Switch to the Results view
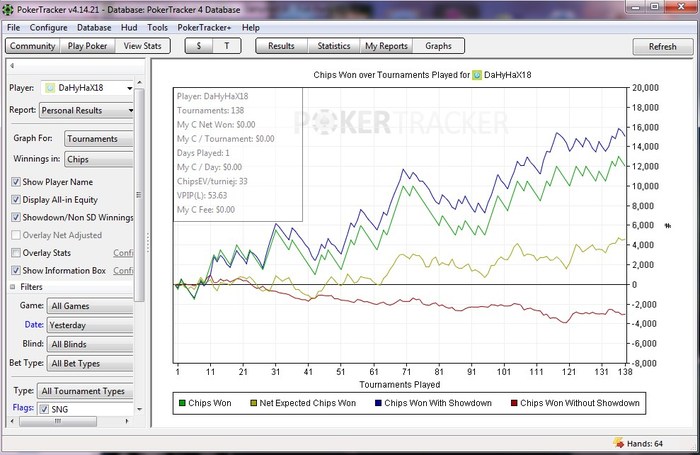This screenshot has width=700, height=455. [281, 46]
